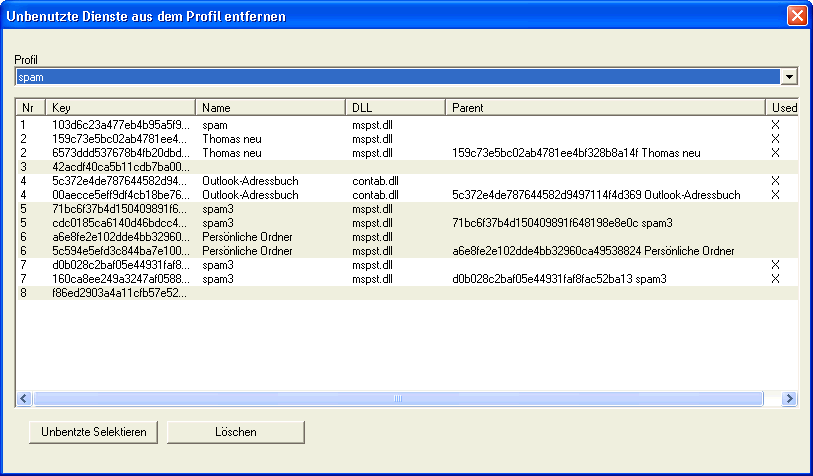Select row with key 160ca8ee249a3247af0588...

point(407,279)
